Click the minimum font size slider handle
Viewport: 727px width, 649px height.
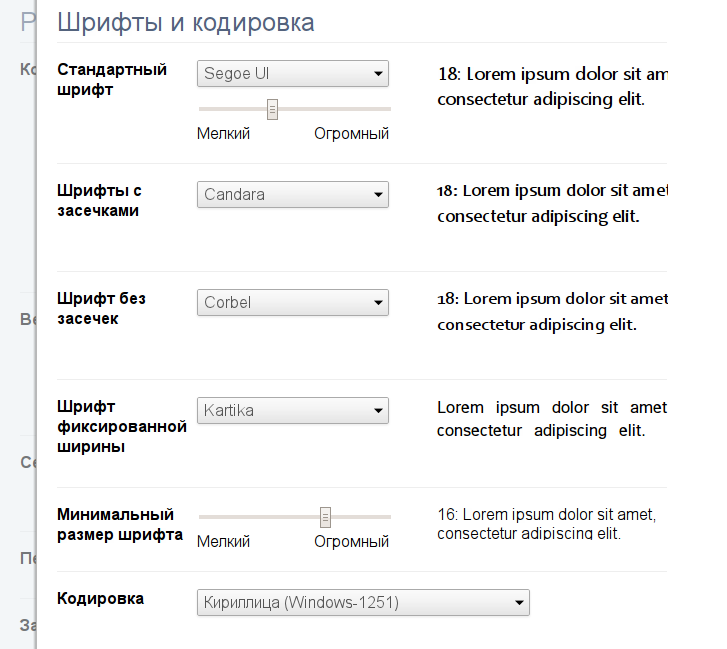[325, 517]
